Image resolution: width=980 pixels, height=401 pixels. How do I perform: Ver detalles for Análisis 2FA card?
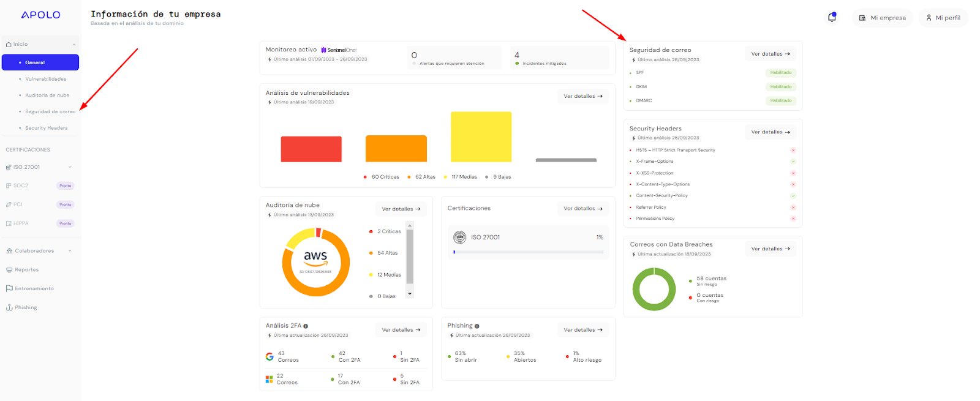401,330
